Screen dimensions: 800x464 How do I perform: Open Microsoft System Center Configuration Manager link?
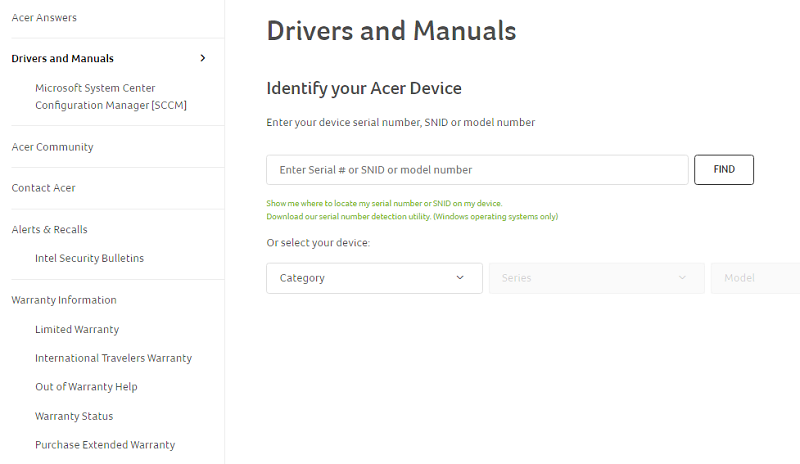pyautogui.click(x=111, y=96)
